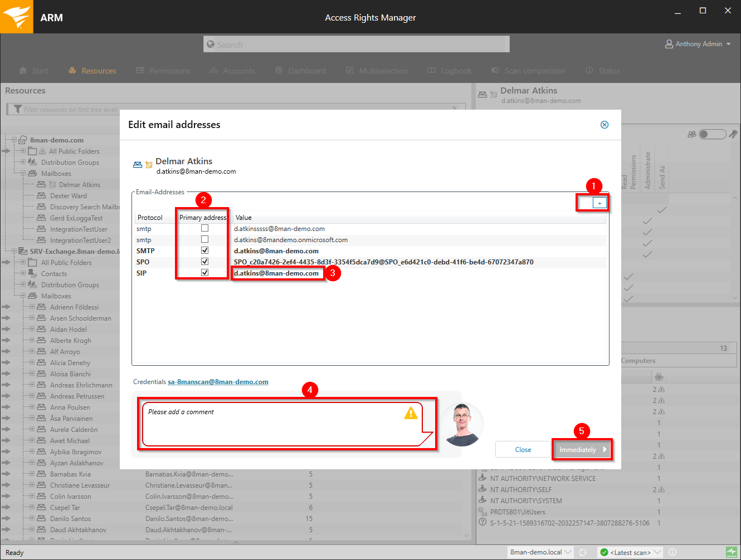
Task: Click the Close button in the dialog
Action: click(523, 450)
